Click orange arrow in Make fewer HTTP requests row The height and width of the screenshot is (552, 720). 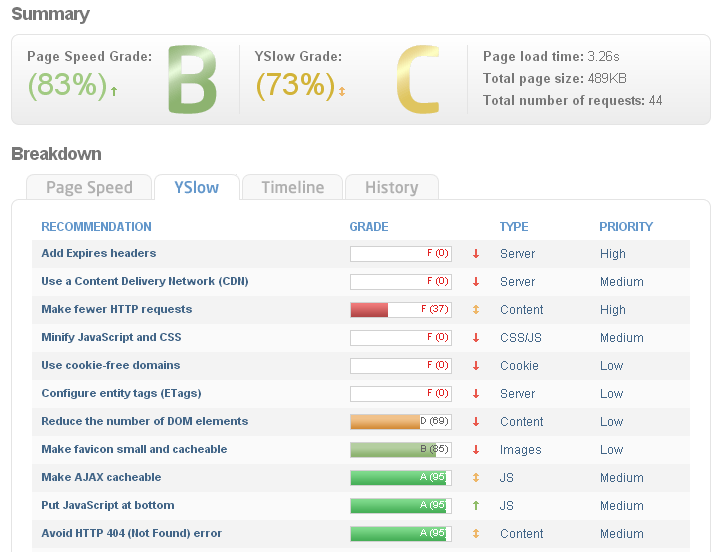476,310
